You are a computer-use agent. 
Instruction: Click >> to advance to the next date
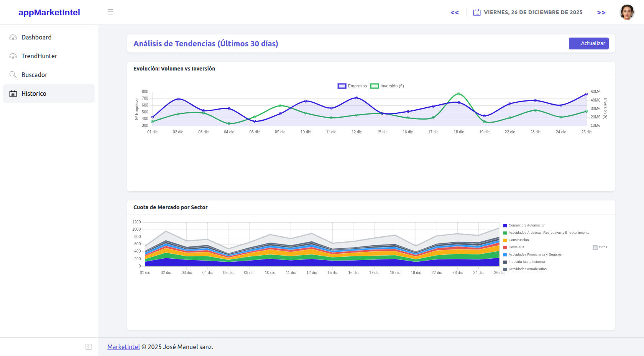click(601, 12)
